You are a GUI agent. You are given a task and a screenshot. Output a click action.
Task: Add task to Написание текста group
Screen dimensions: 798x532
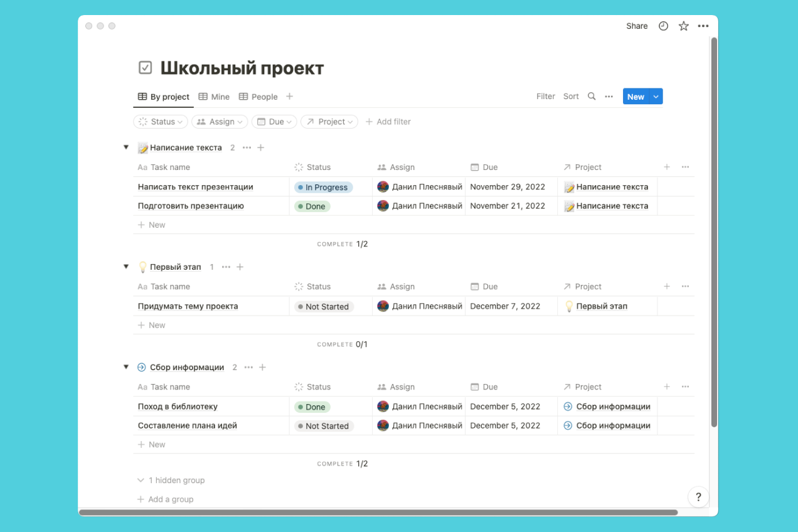(x=261, y=147)
